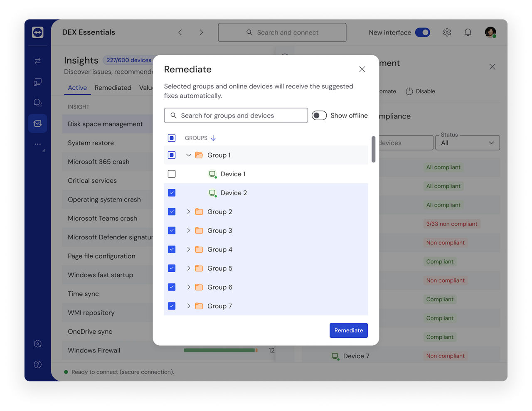Open the Chat icon in the sidebar
This screenshot has height=411, width=532.
click(37, 102)
